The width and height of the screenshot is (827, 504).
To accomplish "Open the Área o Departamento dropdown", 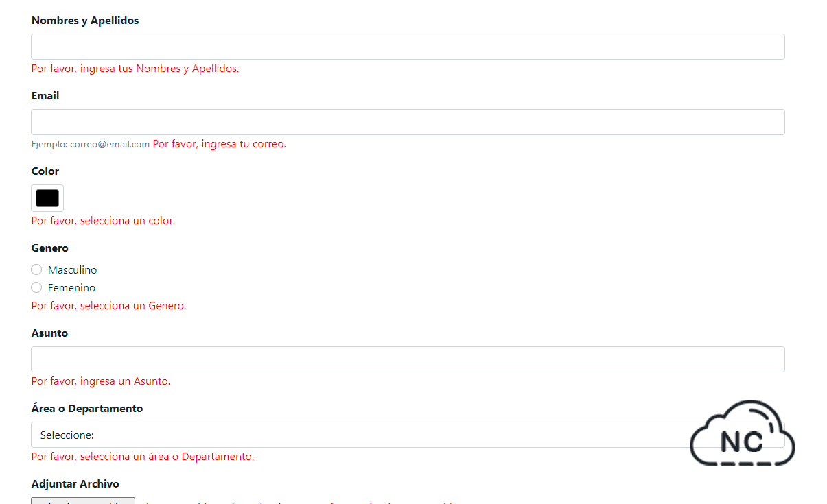I will pyautogui.click(x=408, y=435).
